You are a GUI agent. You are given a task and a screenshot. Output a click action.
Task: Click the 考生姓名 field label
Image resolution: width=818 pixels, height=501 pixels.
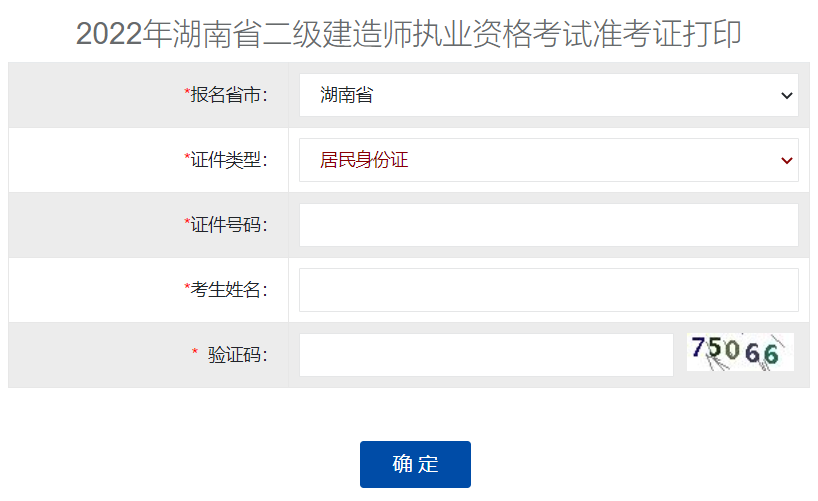pos(228,290)
